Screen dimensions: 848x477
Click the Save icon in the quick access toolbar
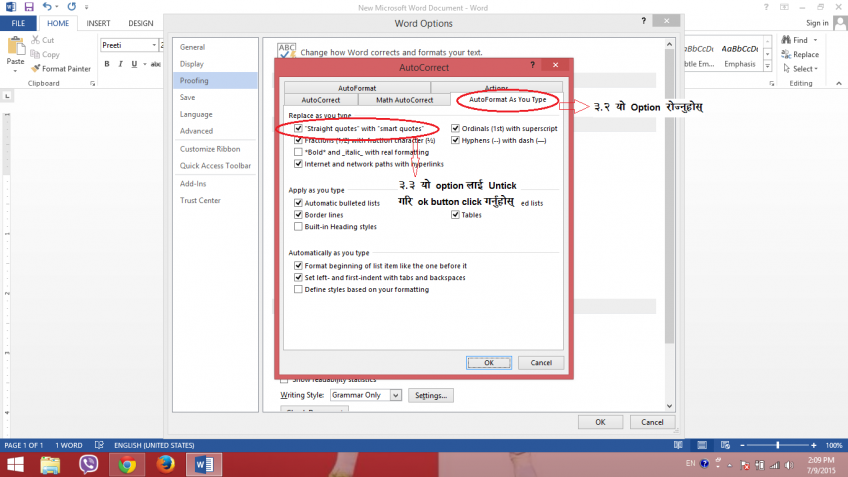point(29,7)
